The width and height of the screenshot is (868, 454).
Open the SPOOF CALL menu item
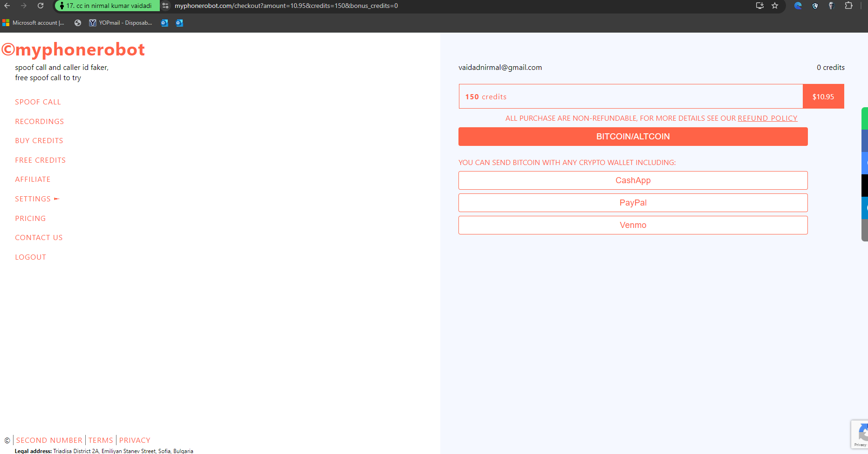coord(38,102)
